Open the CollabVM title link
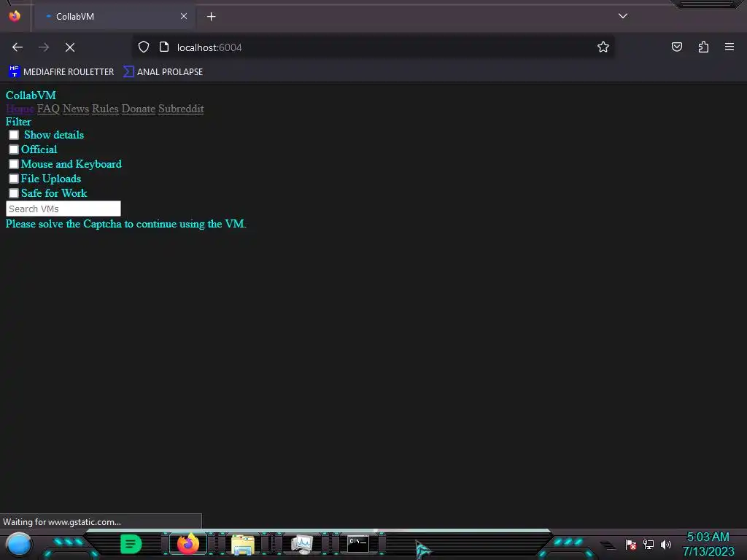This screenshot has width=747, height=560. coord(31,96)
